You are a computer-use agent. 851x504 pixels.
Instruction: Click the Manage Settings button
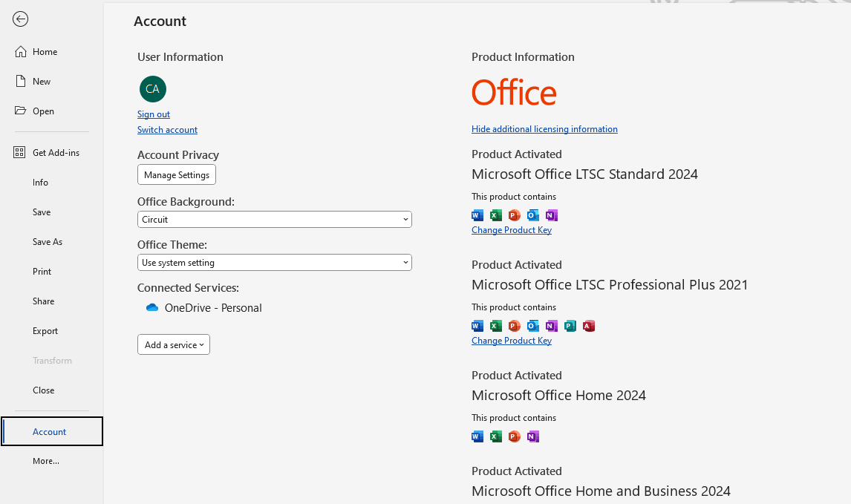(x=177, y=174)
